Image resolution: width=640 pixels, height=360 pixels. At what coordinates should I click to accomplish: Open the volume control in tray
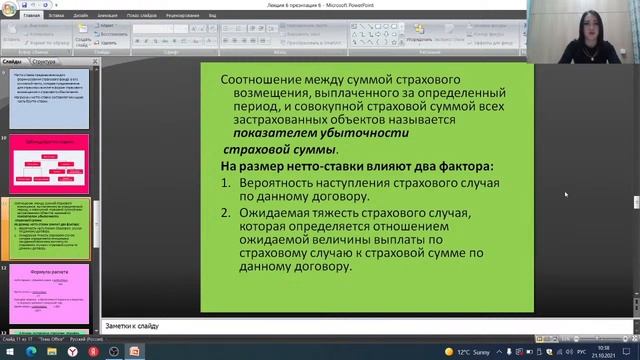point(569,351)
